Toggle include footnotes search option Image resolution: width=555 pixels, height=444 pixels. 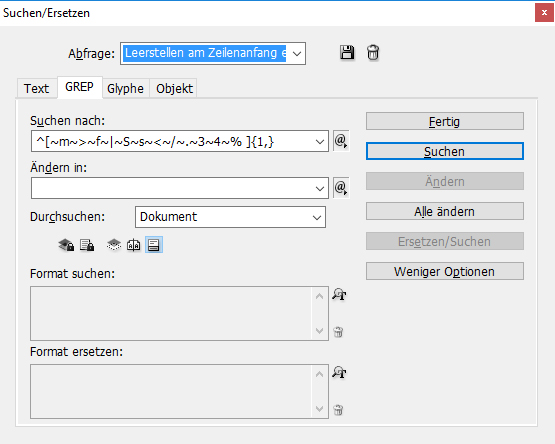coord(154,245)
